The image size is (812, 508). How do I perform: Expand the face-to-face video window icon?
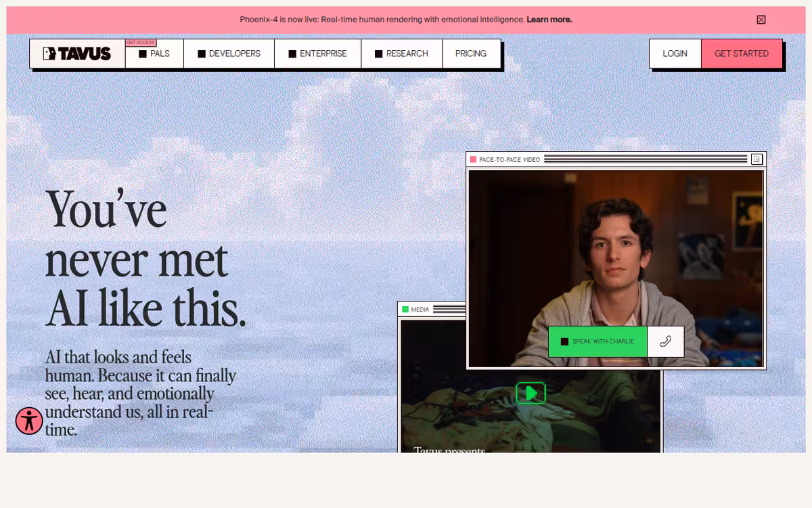click(x=757, y=159)
